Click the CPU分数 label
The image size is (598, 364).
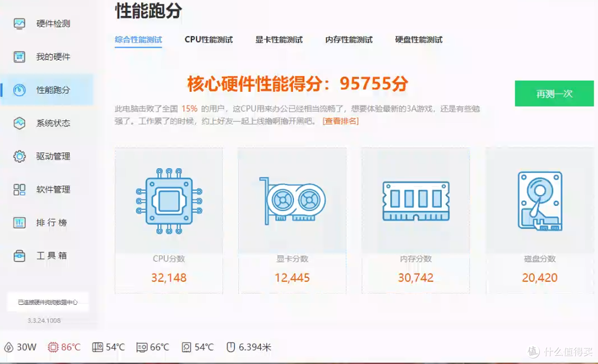coord(169,259)
